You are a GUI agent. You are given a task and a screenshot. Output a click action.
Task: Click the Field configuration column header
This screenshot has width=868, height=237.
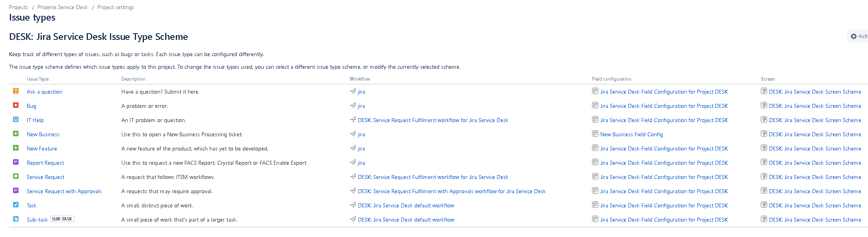click(x=612, y=79)
